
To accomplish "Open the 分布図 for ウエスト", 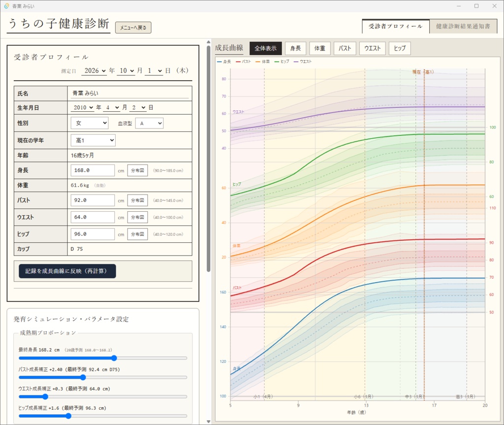I will (x=138, y=218).
